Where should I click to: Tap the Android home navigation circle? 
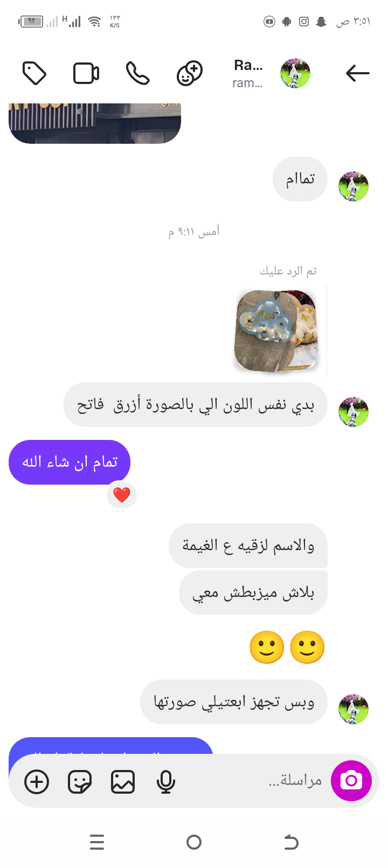point(194,842)
